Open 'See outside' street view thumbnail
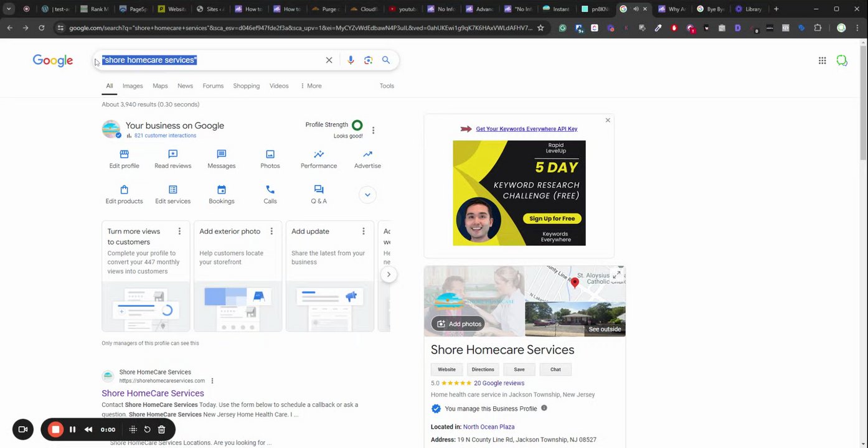The height and width of the screenshot is (448, 868). (x=575, y=319)
